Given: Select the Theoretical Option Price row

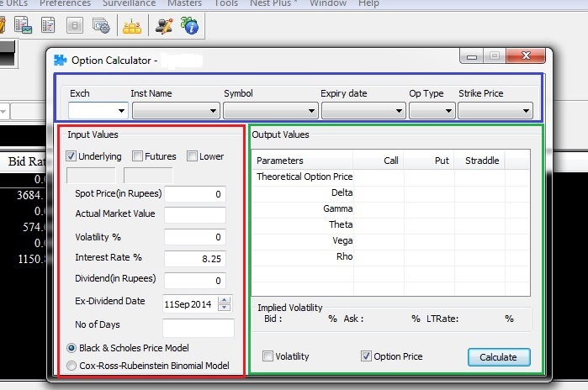Looking at the screenshot, I should [x=390, y=177].
